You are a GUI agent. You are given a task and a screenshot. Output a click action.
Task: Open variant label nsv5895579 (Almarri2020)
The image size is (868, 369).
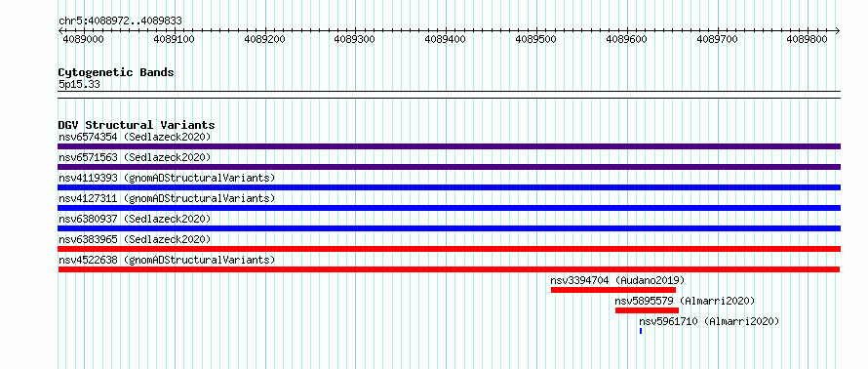pos(686,301)
